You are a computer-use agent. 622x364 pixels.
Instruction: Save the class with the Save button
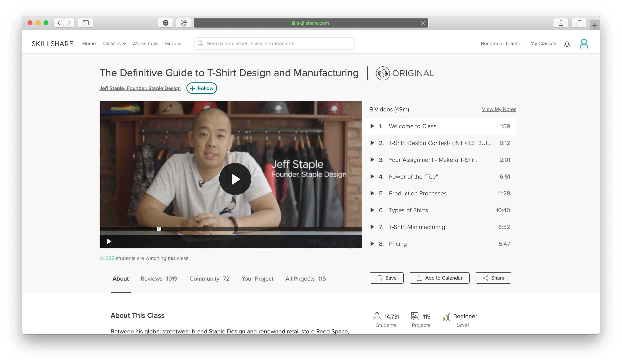click(387, 278)
